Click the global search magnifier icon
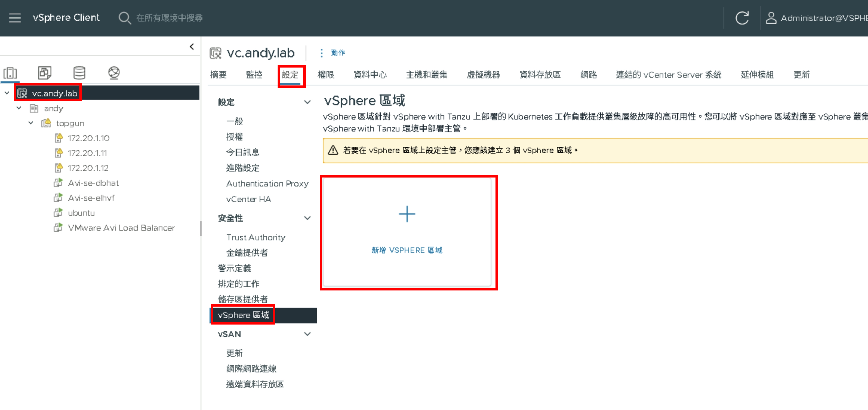 pyautogui.click(x=124, y=18)
